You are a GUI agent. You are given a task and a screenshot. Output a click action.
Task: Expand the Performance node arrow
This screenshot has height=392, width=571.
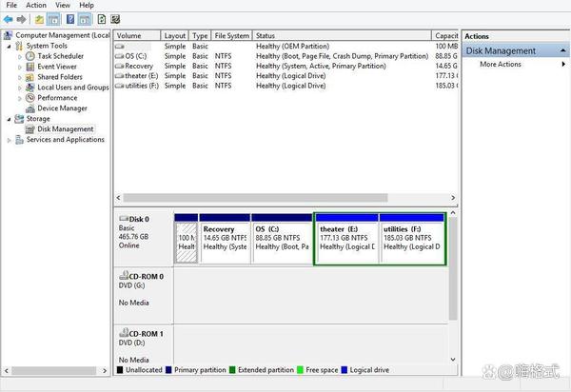click(x=20, y=98)
